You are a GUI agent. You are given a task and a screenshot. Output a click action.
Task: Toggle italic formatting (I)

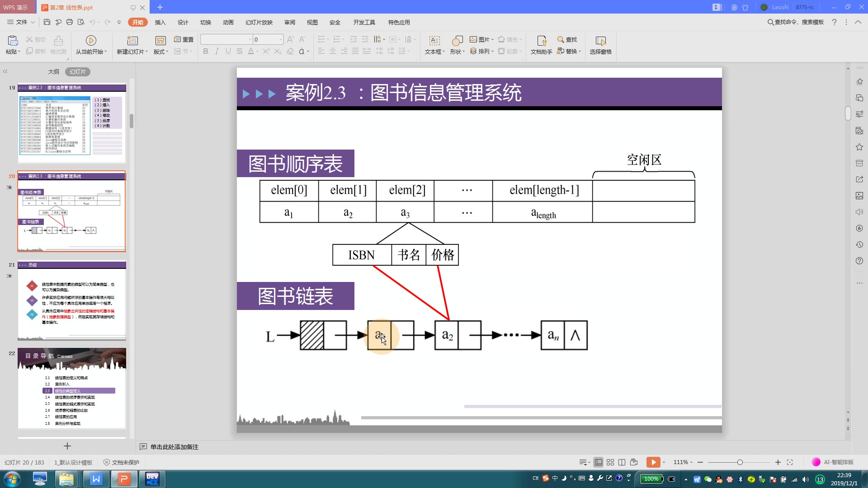216,51
